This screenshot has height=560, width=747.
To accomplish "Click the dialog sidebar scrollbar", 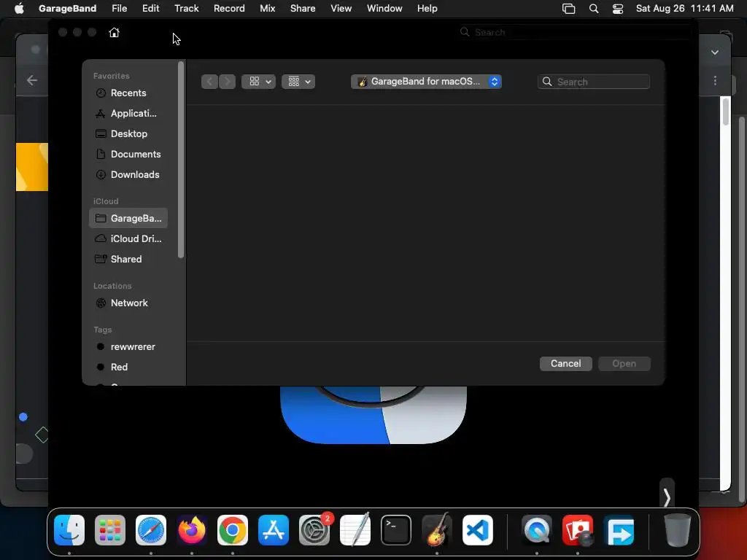I will (x=181, y=160).
